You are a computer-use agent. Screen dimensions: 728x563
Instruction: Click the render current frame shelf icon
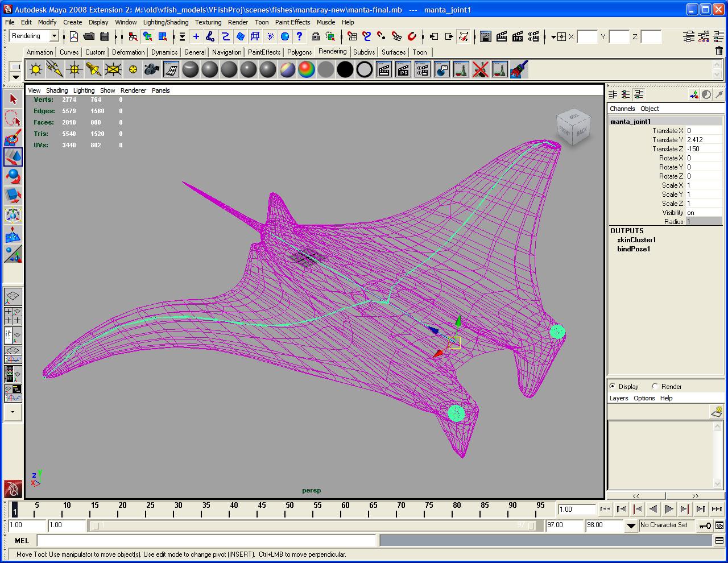[384, 69]
